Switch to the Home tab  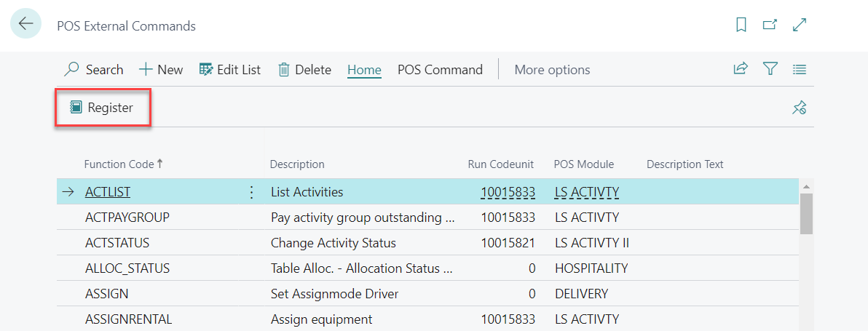364,70
